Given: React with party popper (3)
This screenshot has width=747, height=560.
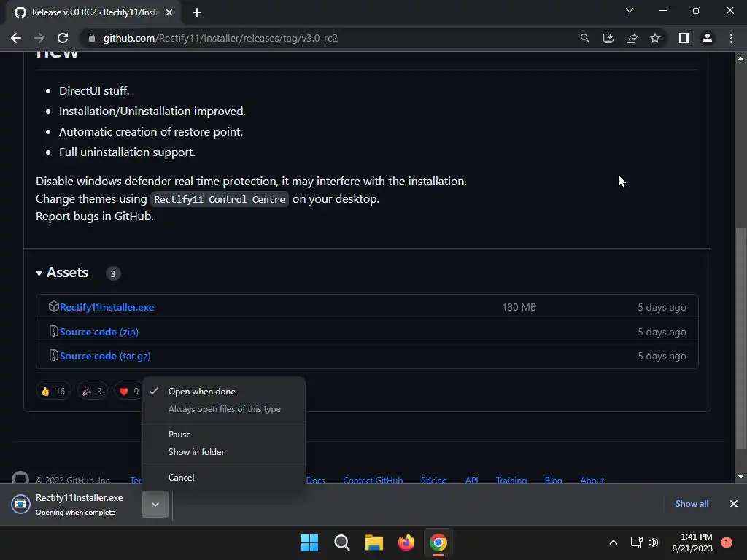Looking at the screenshot, I should coord(93,392).
